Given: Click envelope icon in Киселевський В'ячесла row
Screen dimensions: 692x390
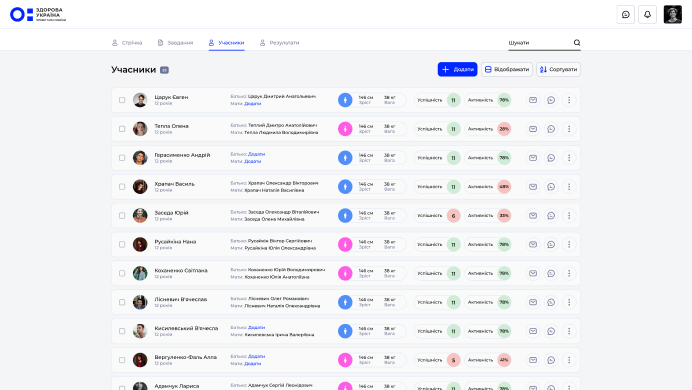Looking at the screenshot, I should click(533, 331).
